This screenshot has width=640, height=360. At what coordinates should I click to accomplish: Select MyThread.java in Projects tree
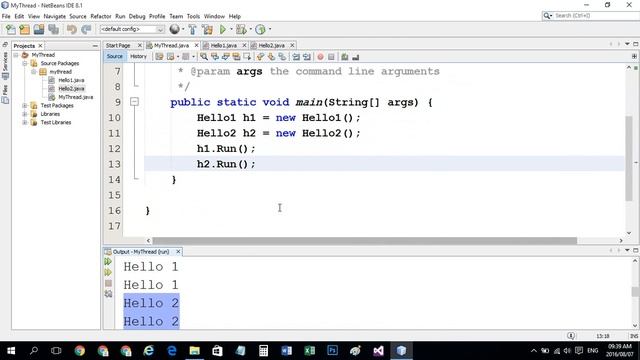pos(76,97)
